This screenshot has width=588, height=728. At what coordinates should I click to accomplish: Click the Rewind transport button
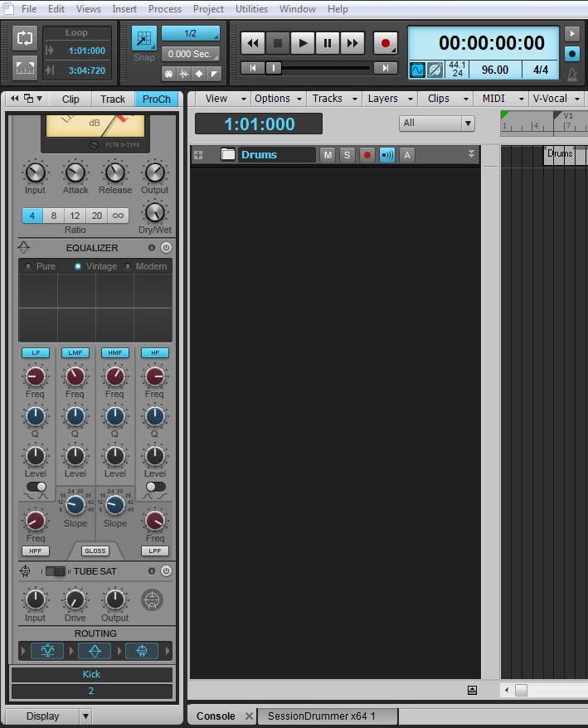pos(253,43)
